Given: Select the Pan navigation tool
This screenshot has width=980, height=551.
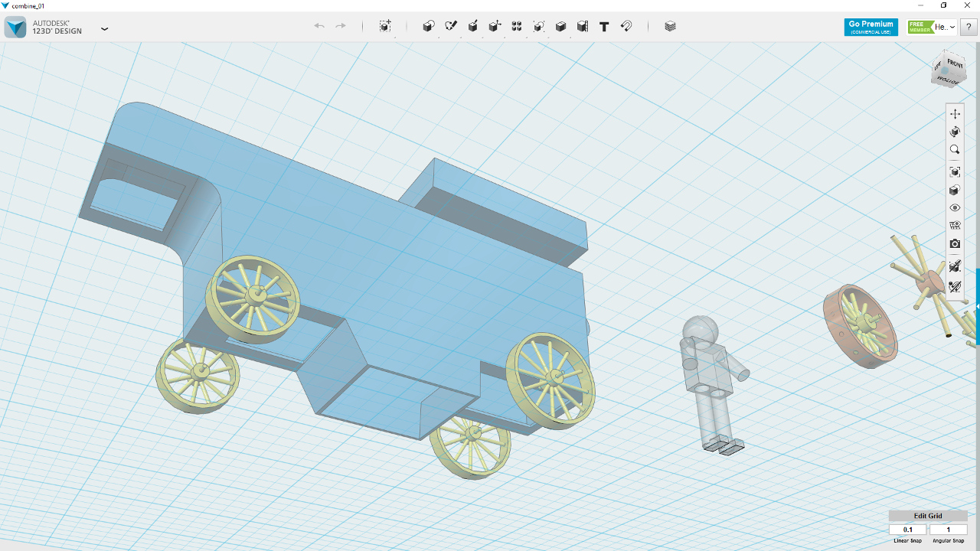Looking at the screenshot, I should [955, 114].
